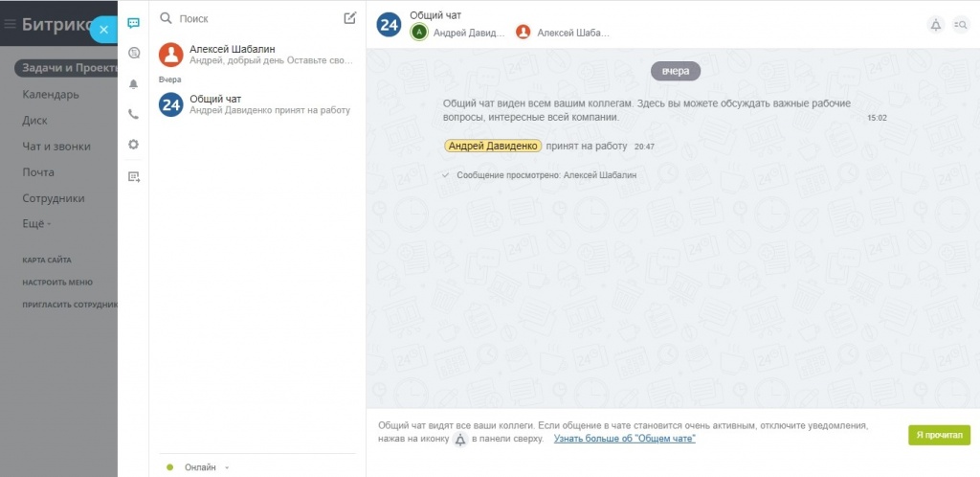Screen dimensions: 980x477
Task: Open the chats tab in messenger sidebar
Action: click(x=133, y=23)
